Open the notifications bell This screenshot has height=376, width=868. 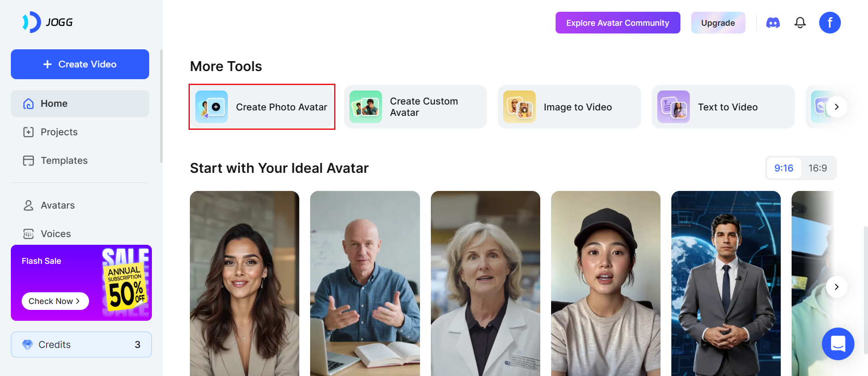pos(800,23)
